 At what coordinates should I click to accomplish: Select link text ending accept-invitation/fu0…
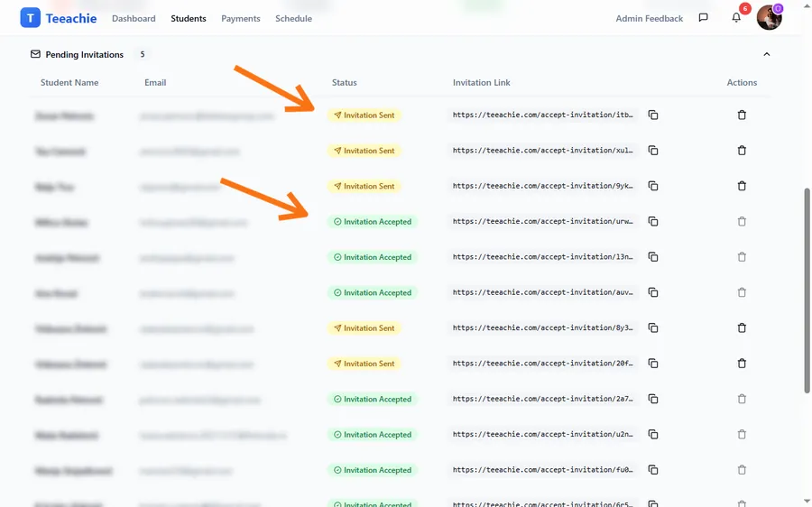click(543, 470)
